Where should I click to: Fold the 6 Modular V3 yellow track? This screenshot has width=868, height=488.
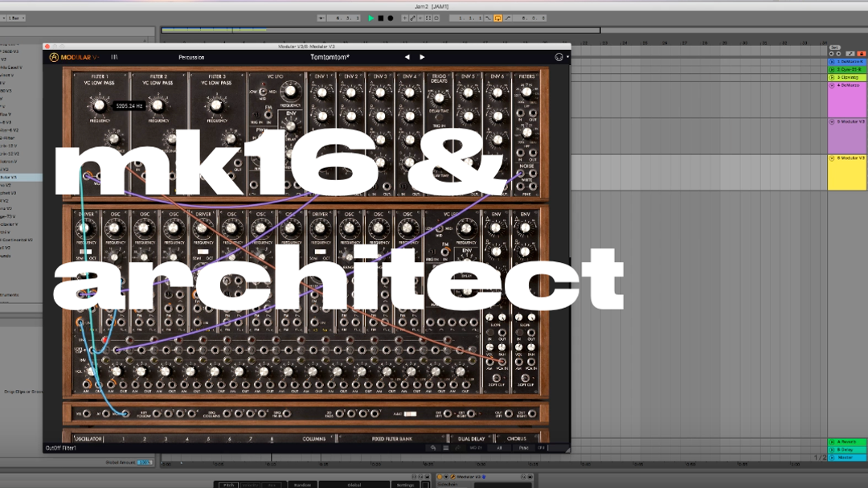pos(832,158)
